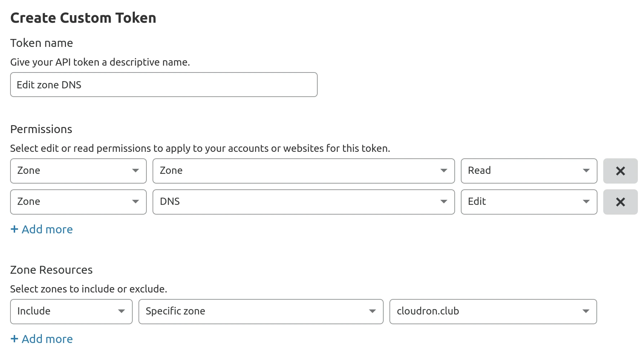Open the first Zone scope dropdown

[78, 171]
